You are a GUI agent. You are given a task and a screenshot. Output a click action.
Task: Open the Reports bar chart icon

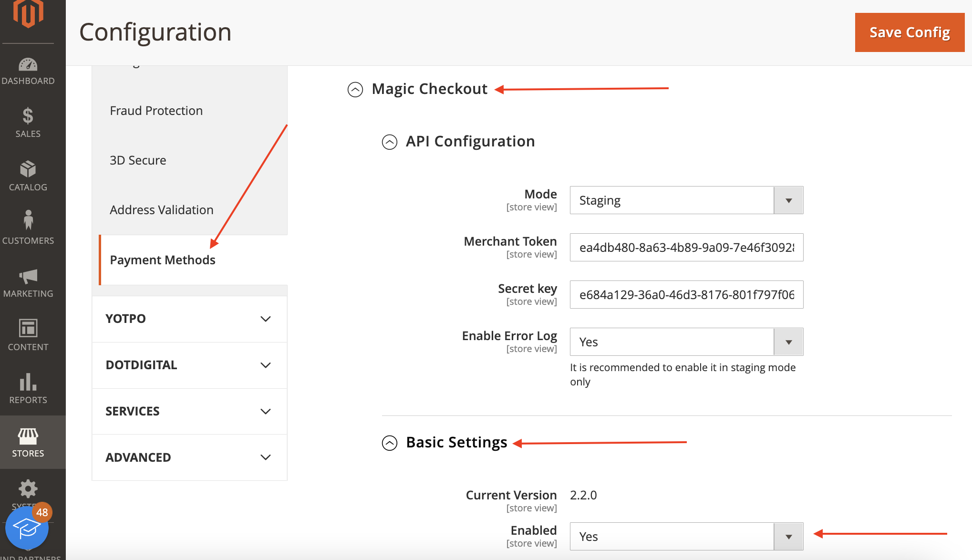28,382
